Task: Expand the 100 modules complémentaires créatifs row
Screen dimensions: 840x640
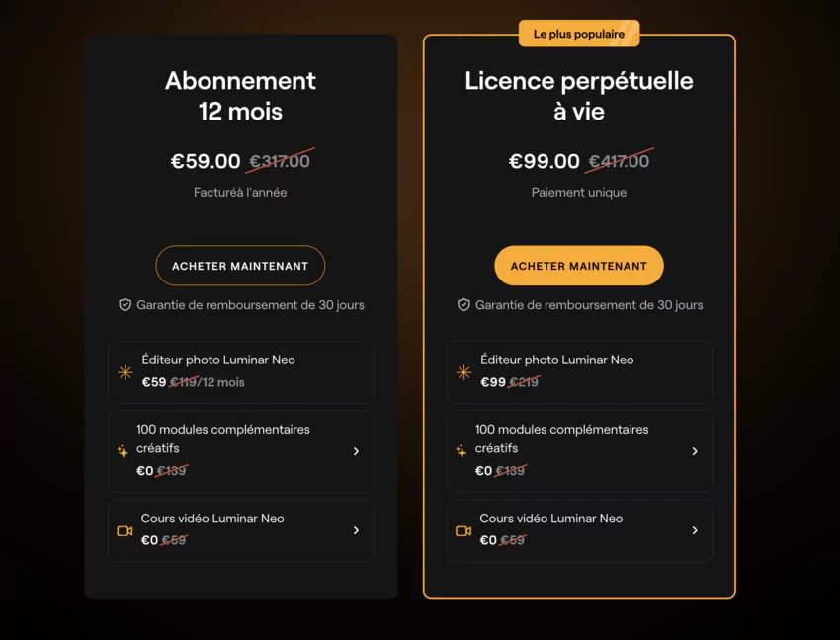Action: coord(356,451)
